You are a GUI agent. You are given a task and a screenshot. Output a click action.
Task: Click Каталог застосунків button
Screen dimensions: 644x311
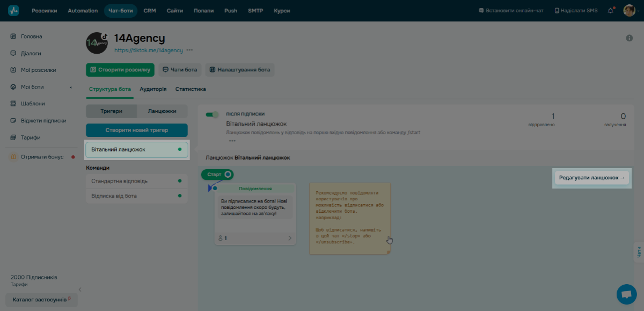pyautogui.click(x=41, y=299)
